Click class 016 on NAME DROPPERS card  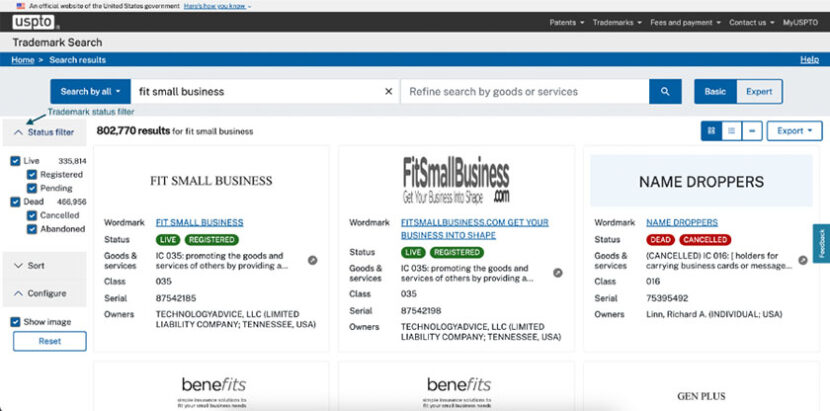tap(653, 281)
